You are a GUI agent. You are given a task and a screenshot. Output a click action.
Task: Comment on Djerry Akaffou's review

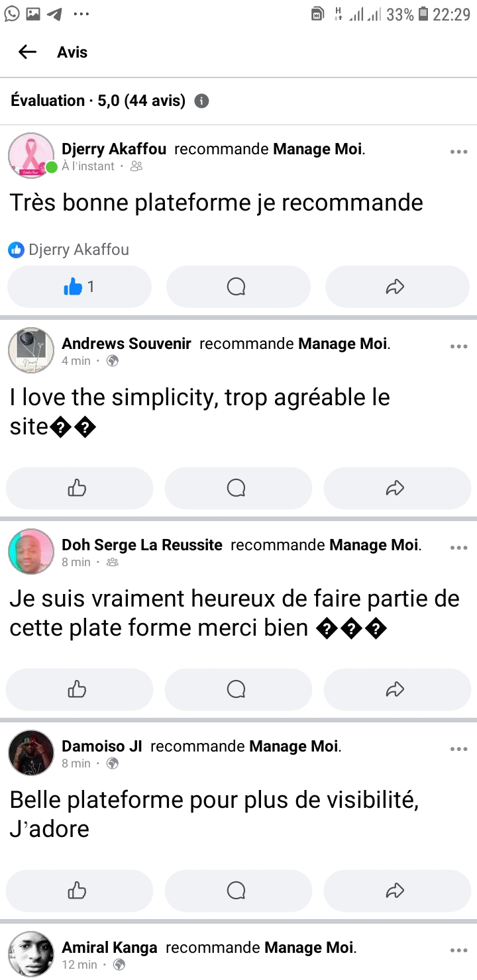pyautogui.click(x=237, y=287)
